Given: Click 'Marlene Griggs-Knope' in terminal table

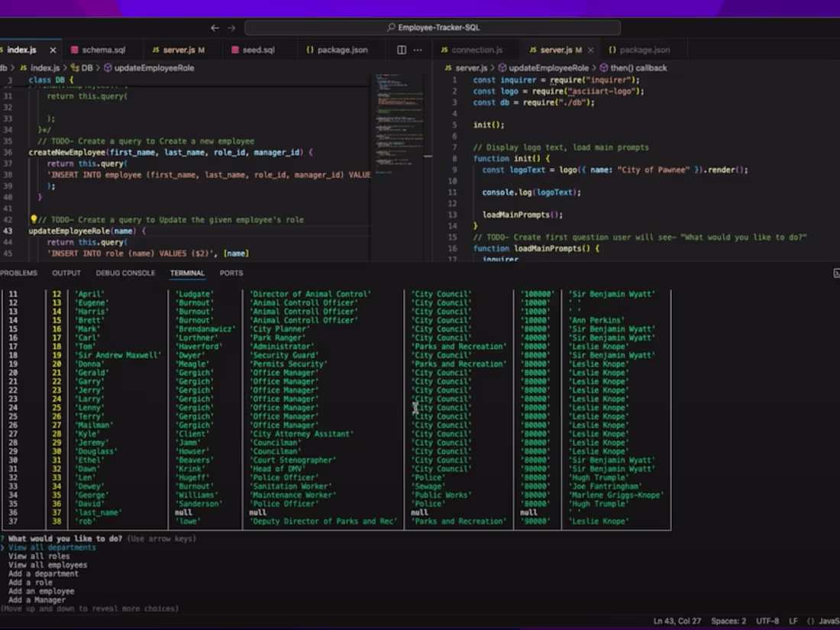Looking at the screenshot, I should 616,495.
